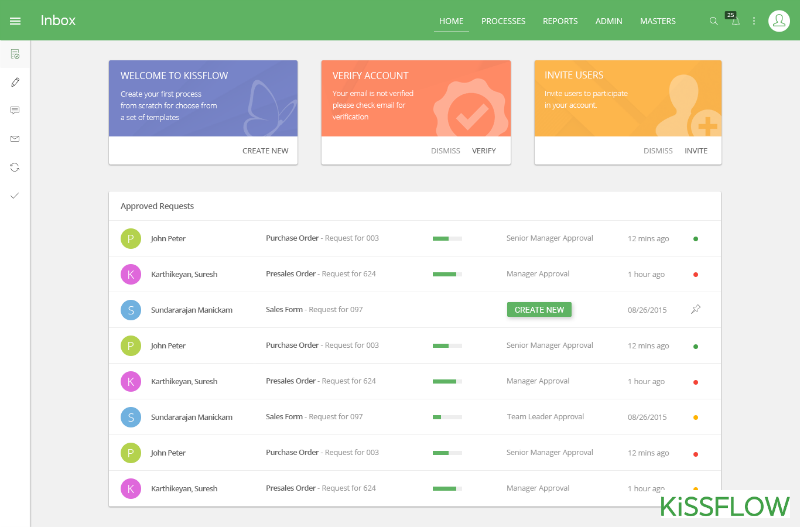Open the Admin menu item
Image resolution: width=800 pixels, height=527 pixels.
click(x=608, y=21)
